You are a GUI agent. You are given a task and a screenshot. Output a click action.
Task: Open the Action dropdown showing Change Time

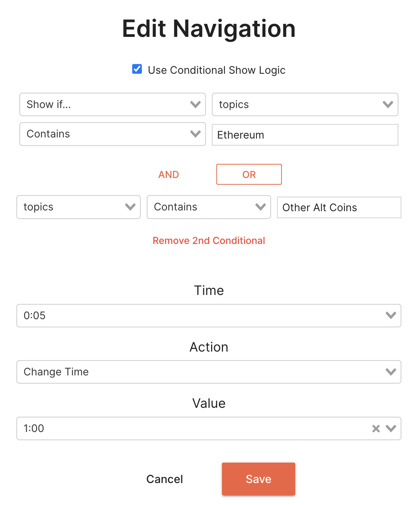[x=201, y=372]
